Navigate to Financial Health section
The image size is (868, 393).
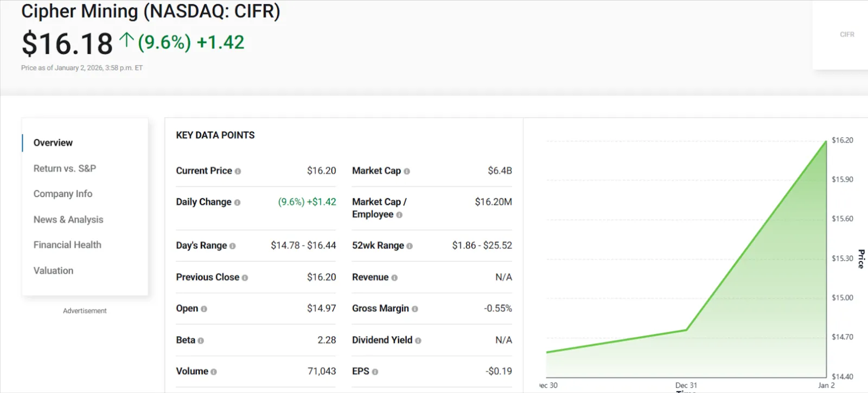coord(67,245)
